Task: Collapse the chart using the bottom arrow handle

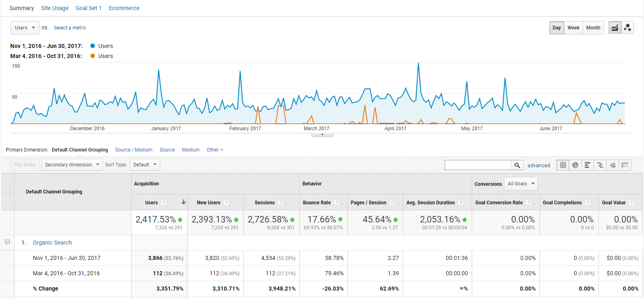Action: coord(322,135)
